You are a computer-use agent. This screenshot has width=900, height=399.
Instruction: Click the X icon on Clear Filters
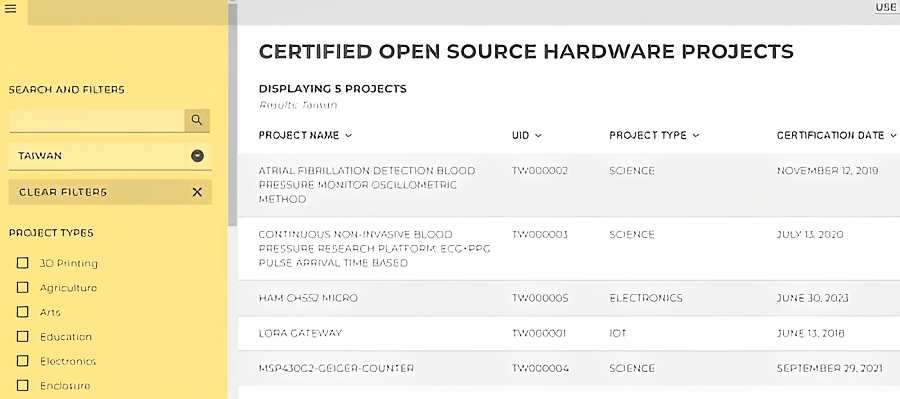(197, 192)
